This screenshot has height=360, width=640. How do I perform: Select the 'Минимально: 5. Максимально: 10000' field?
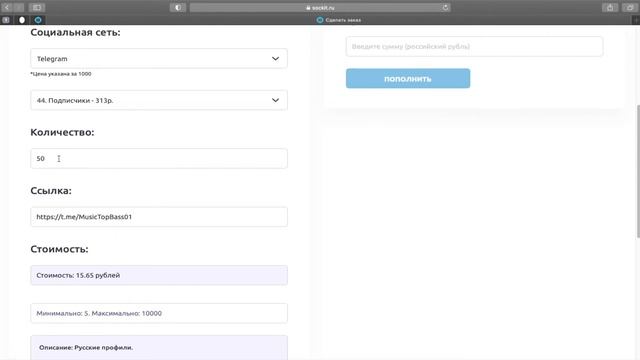(159, 313)
